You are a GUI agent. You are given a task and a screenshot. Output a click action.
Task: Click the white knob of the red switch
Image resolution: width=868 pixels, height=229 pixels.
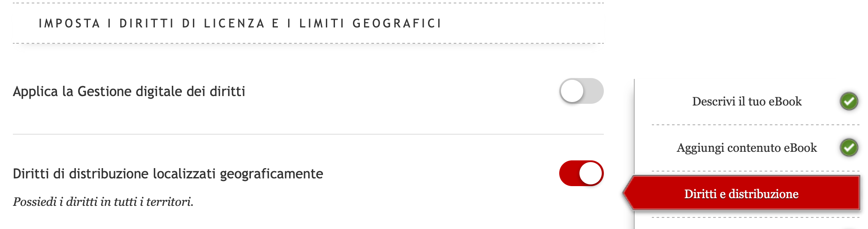591,173
